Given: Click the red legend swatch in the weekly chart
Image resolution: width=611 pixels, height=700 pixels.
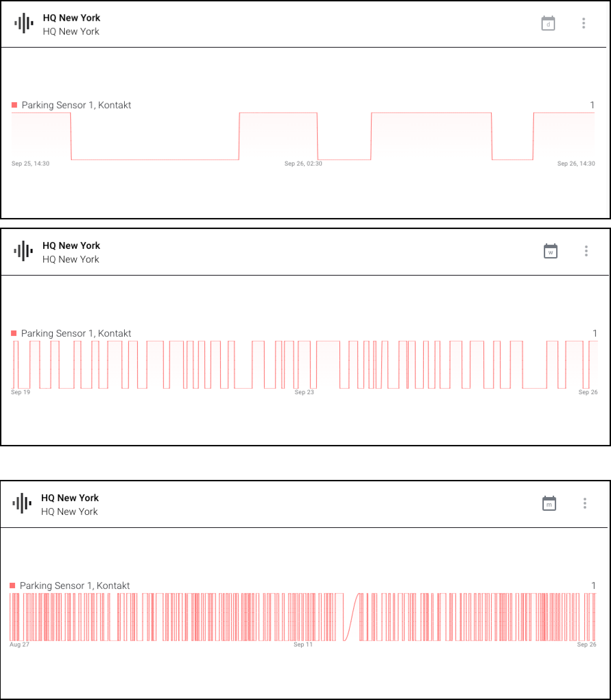Looking at the screenshot, I should click(x=14, y=333).
